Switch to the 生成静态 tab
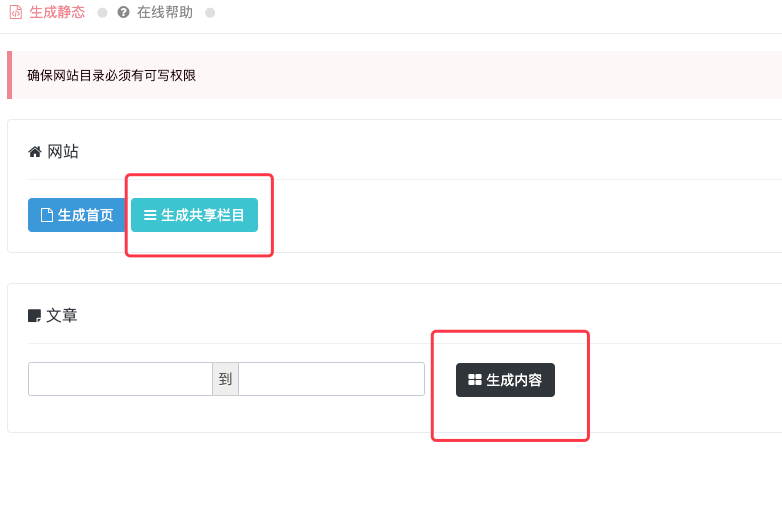Viewport: 782px width, 516px height. [57, 13]
